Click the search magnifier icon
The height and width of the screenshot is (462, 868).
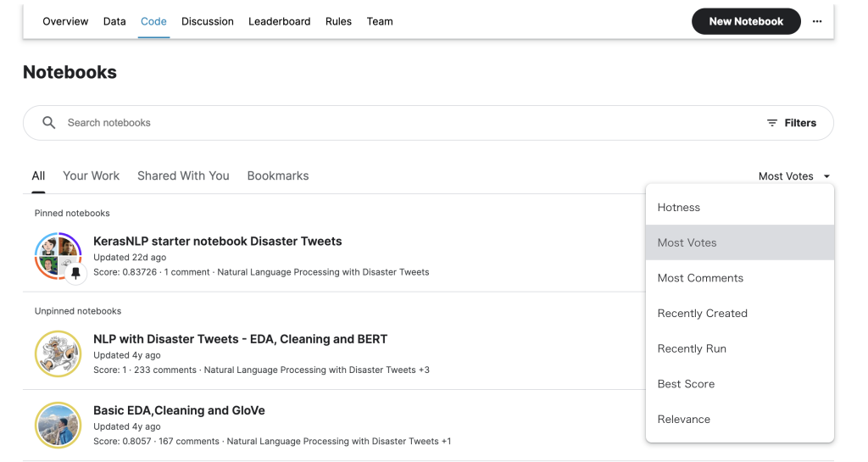pyautogui.click(x=49, y=123)
